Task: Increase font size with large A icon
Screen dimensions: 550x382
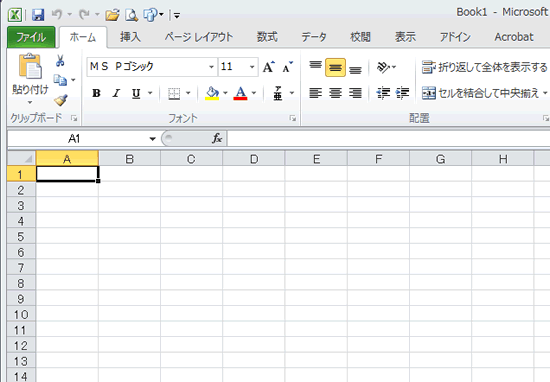Action: click(x=269, y=67)
